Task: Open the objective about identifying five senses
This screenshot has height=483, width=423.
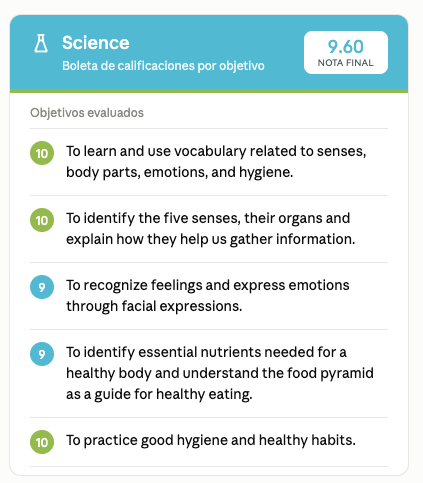Action: (x=209, y=229)
